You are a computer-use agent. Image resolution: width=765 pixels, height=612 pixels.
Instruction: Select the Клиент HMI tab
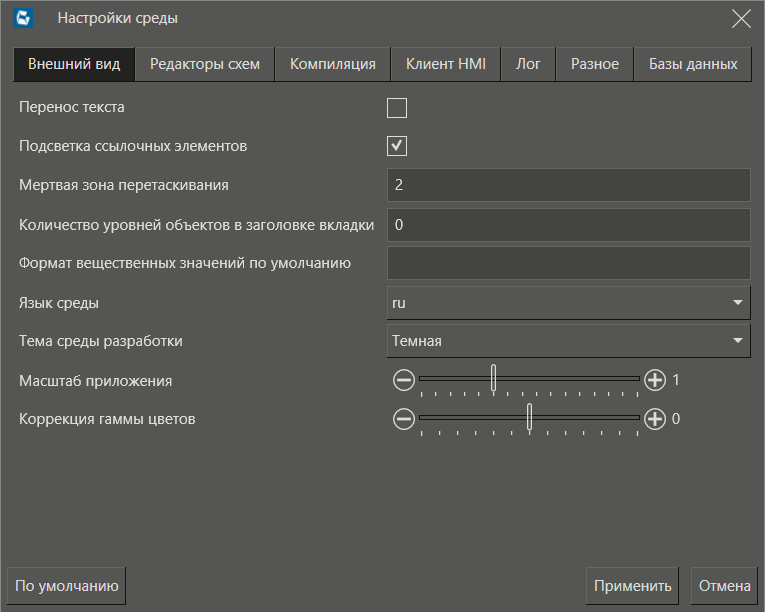coord(445,64)
